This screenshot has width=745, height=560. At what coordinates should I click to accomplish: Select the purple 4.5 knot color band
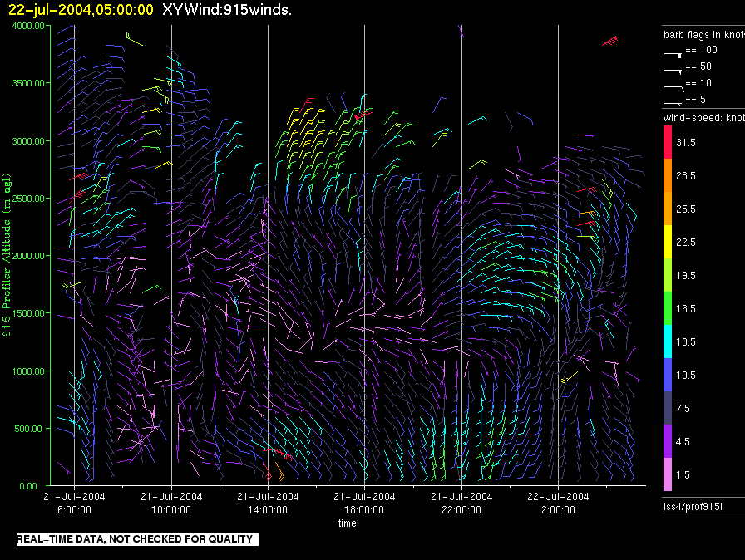pos(668,441)
